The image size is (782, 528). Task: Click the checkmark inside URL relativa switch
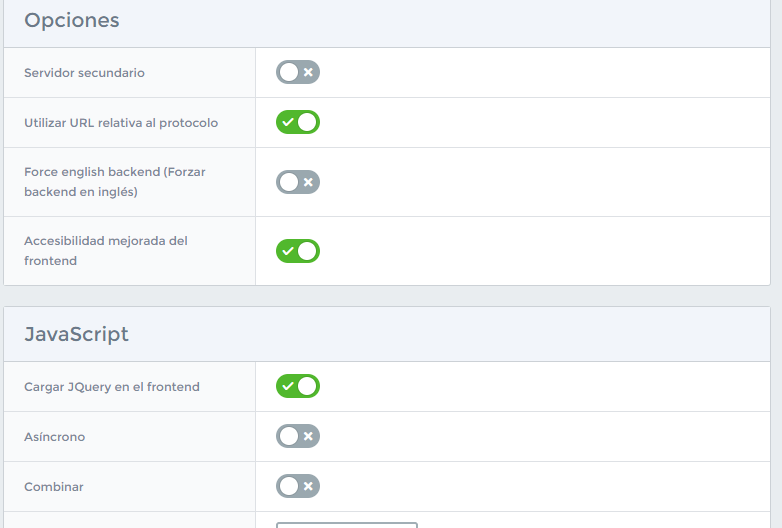(288, 122)
